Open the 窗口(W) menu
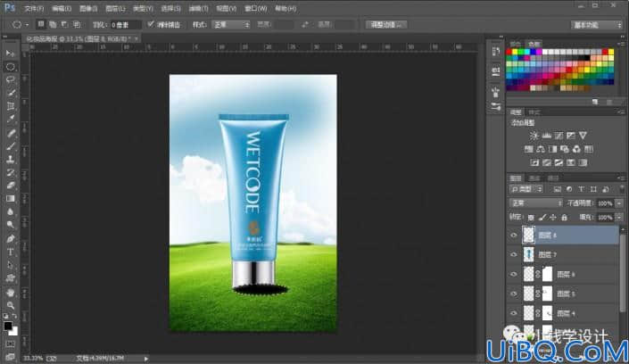Screen dimensions: 629x364 [x=255, y=8]
